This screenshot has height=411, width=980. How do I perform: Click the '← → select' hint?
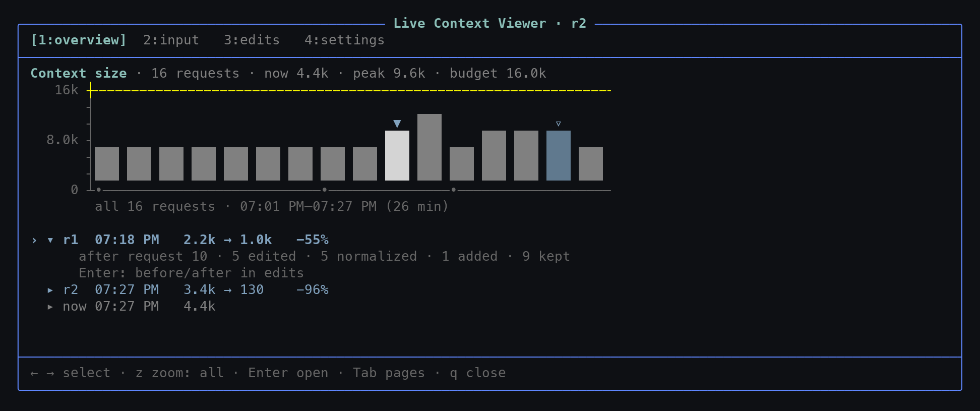71,373
